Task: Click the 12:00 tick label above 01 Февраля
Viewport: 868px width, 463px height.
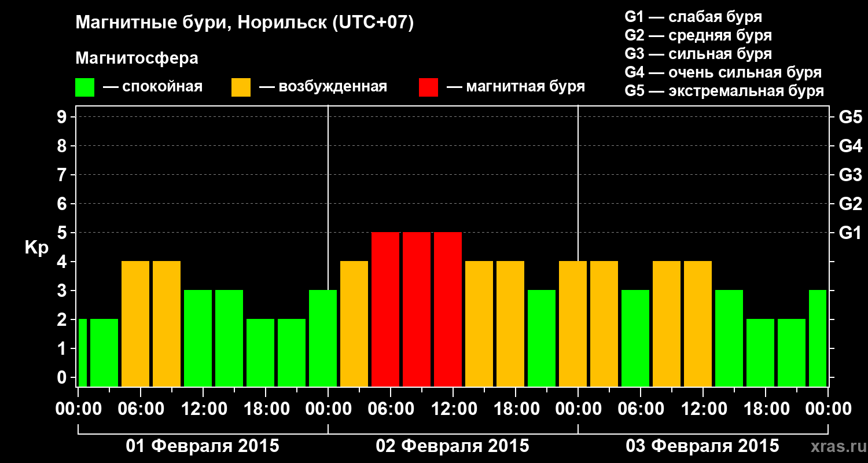Action: [203, 409]
